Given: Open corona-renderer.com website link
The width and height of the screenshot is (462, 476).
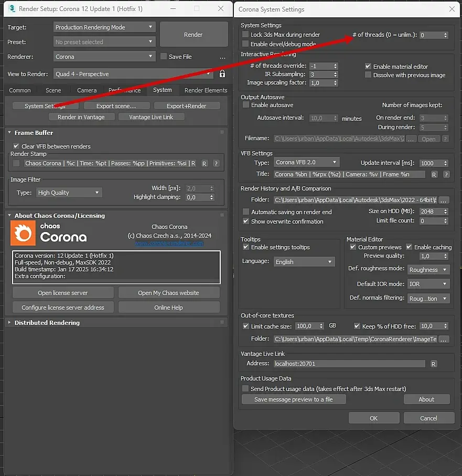Looking at the screenshot, I should pyautogui.click(x=169, y=243).
